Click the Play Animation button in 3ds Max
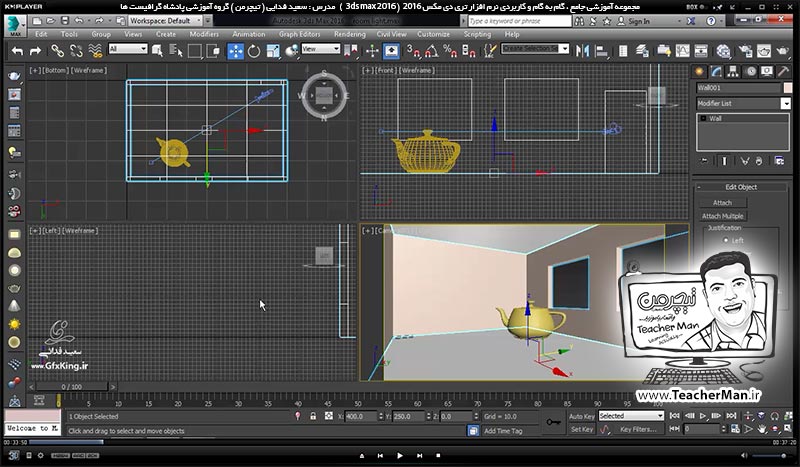This screenshot has height=467, width=800. (x=703, y=416)
